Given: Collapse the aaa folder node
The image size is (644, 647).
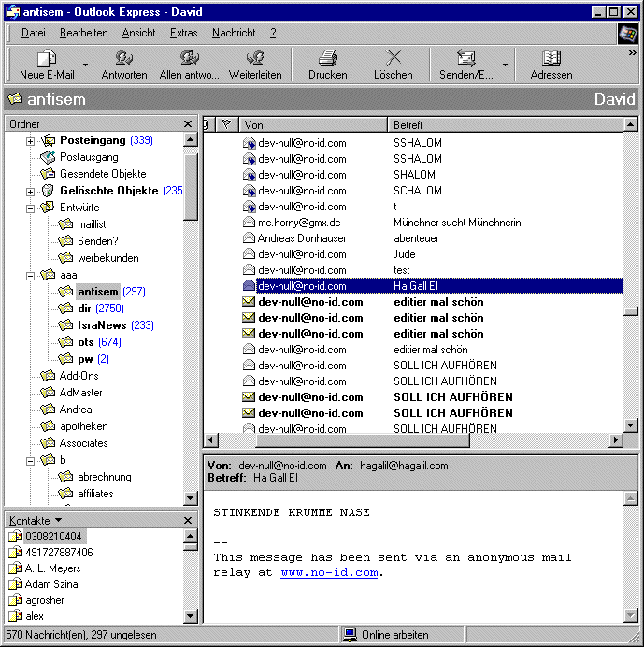Looking at the screenshot, I should coord(30,276).
